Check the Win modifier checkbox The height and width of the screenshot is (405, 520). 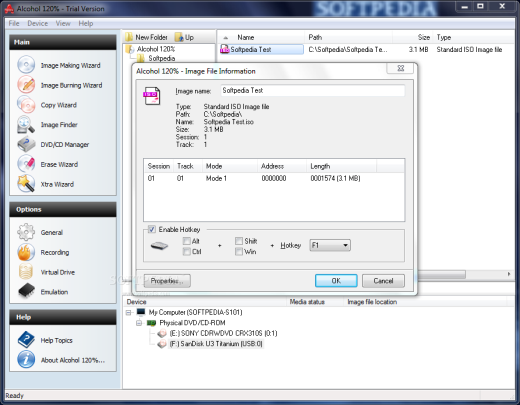[239, 251]
